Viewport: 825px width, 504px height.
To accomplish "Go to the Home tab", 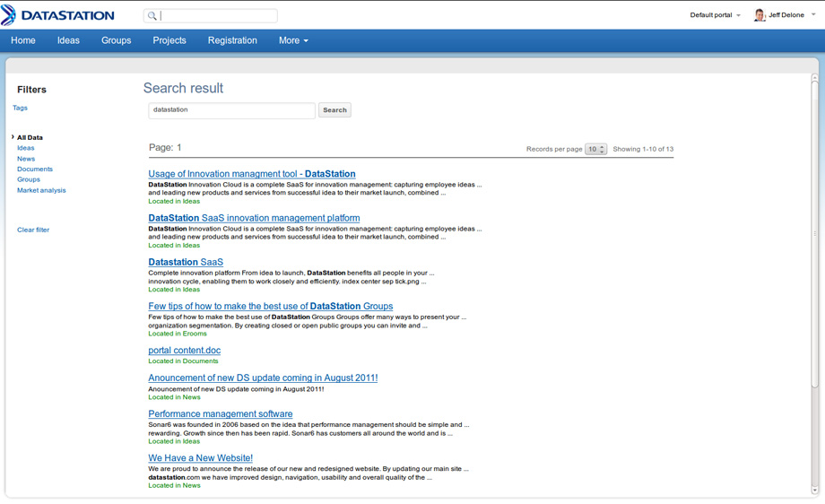I will (x=23, y=40).
